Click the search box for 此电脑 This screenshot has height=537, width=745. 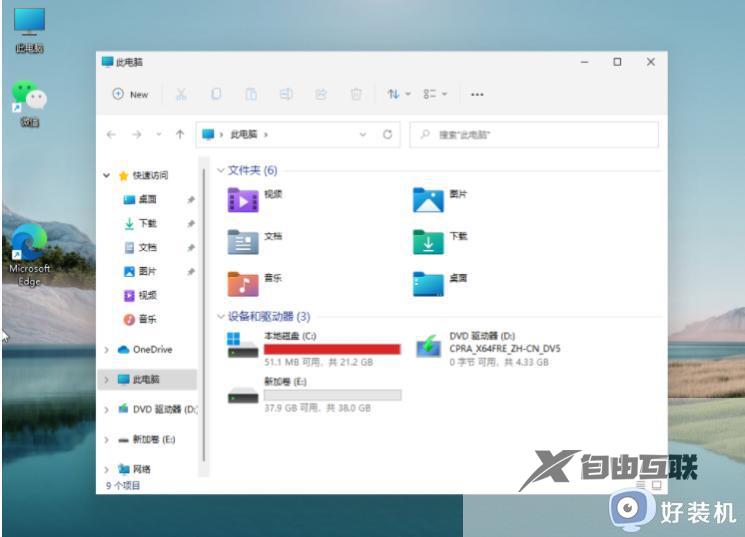[534, 134]
